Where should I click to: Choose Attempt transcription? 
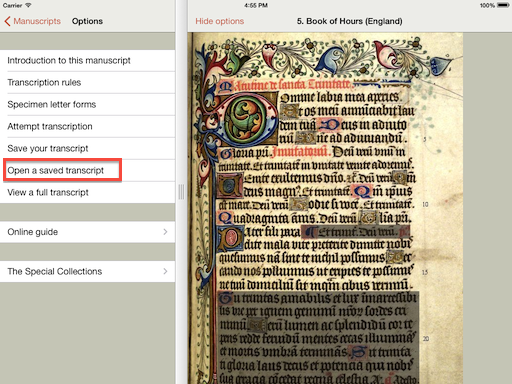point(87,126)
